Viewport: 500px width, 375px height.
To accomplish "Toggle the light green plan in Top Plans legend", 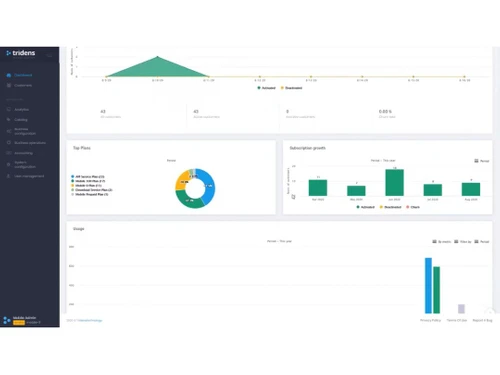I will click(x=92, y=190).
